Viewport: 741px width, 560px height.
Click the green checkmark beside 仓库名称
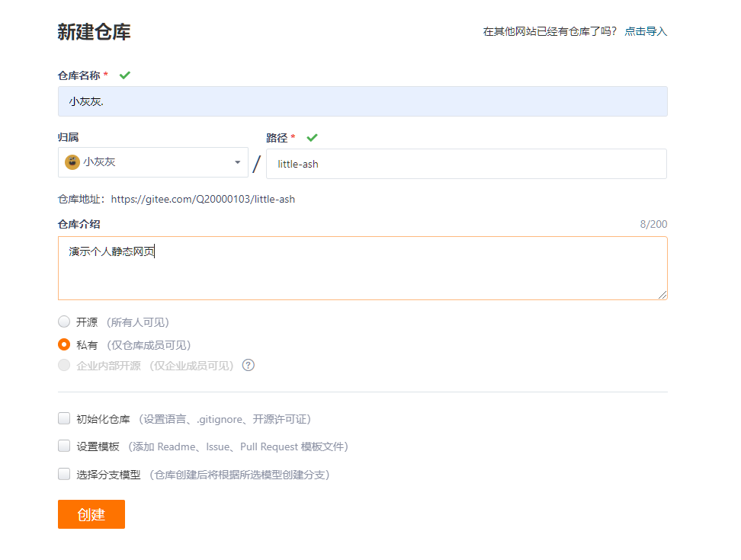click(x=124, y=75)
